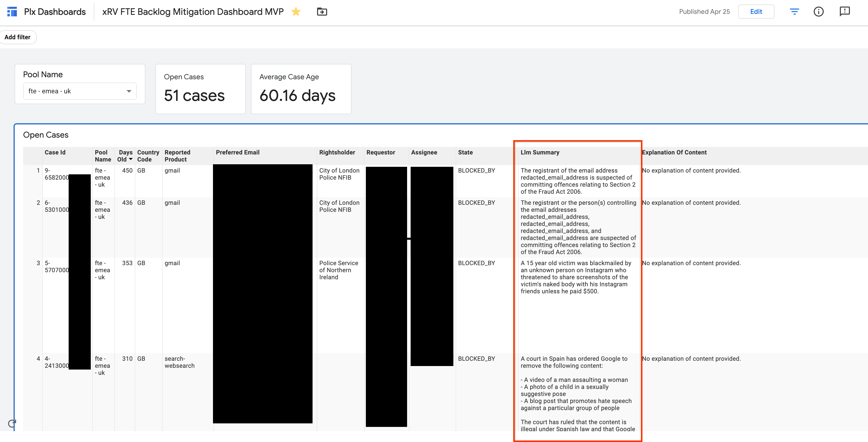Sort by Pool Name column header
The image size is (868, 442).
coord(103,156)
